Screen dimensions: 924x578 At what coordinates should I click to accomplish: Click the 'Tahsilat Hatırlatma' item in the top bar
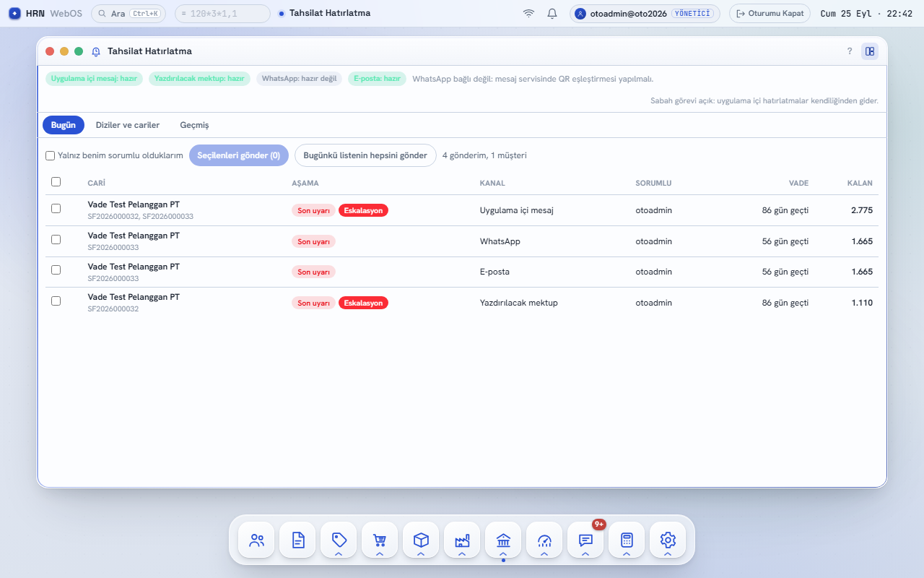(324, 13)
